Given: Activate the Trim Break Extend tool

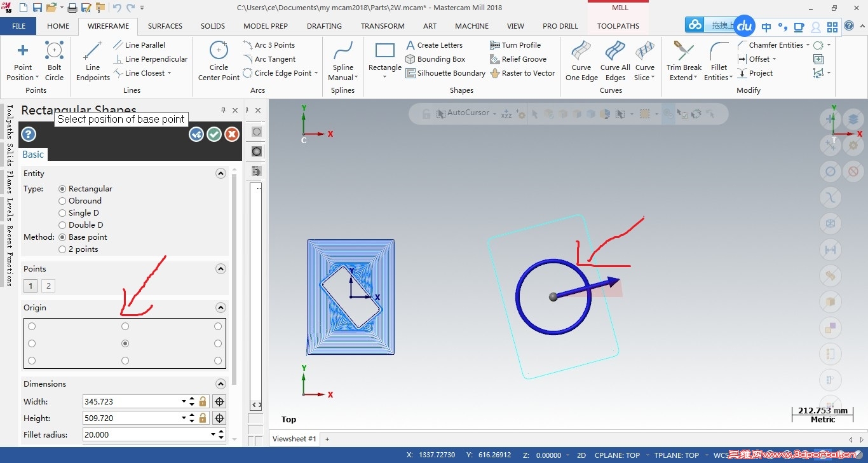Looking at the screenshot, I should (x=684, y=62).
